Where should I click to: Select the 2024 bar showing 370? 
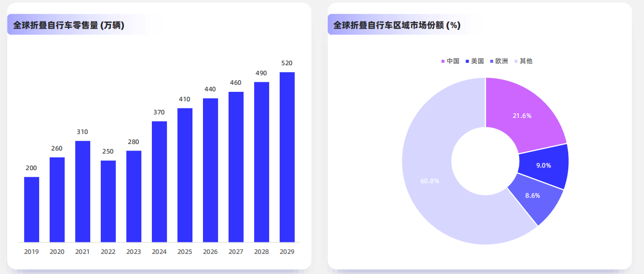coord(159,182)
